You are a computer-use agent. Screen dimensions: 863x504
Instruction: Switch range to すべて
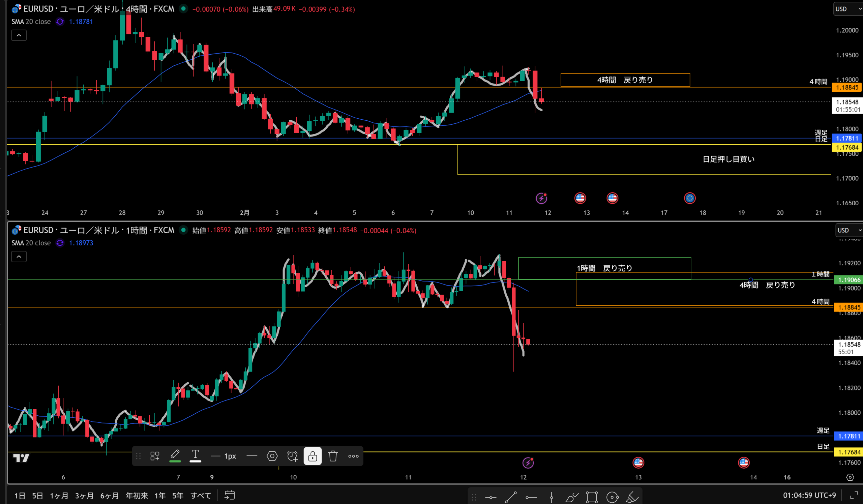click(201, 496)
